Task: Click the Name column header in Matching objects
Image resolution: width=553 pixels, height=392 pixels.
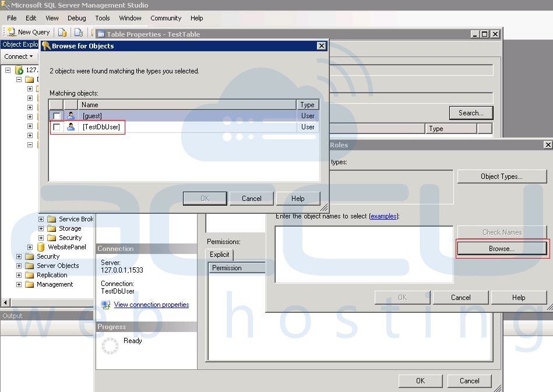Action: click(187, 105)
